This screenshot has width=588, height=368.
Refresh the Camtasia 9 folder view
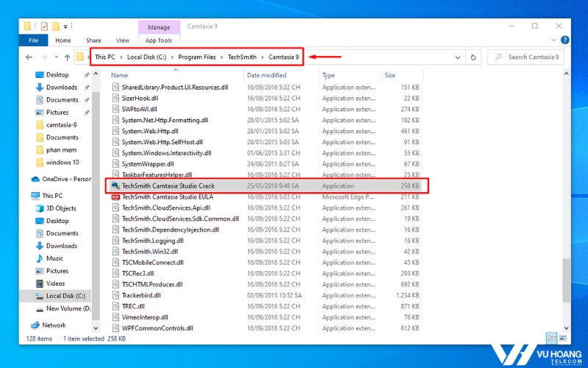[473, 57]
